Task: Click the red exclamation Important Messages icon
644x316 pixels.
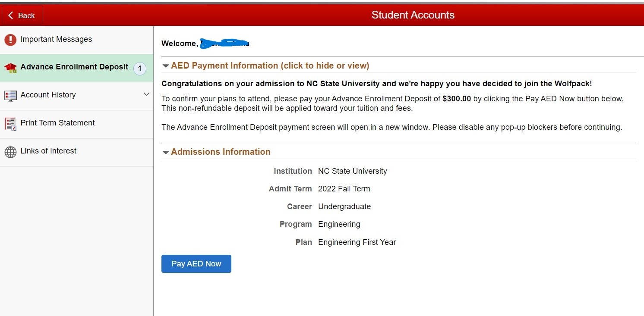Action: (x=10, y=40)
